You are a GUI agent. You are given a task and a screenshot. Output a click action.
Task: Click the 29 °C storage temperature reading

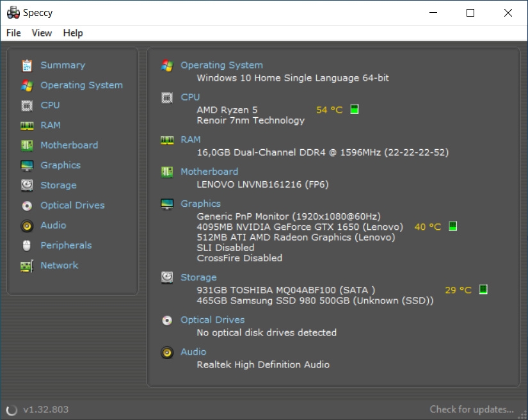(458, 290)
